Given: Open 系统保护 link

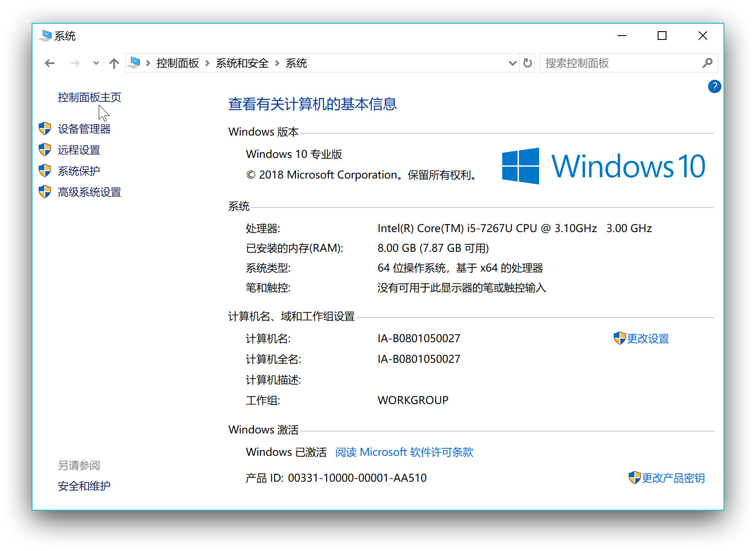Looking at the screenshot, I should coord(79,171).
